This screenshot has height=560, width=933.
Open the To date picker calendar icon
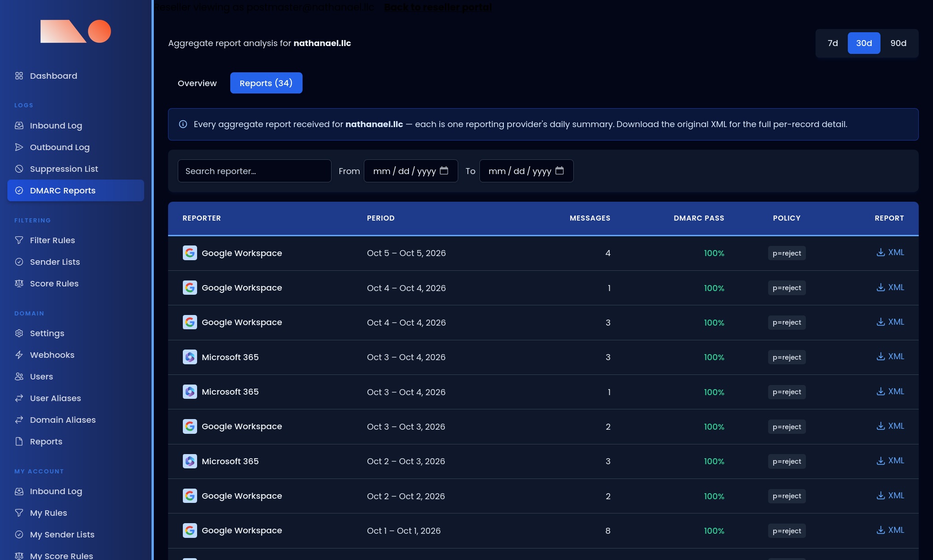coord(560,171)
